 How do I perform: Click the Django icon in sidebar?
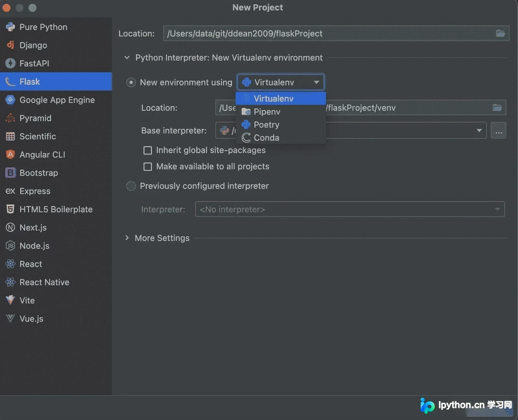(10, 45)
